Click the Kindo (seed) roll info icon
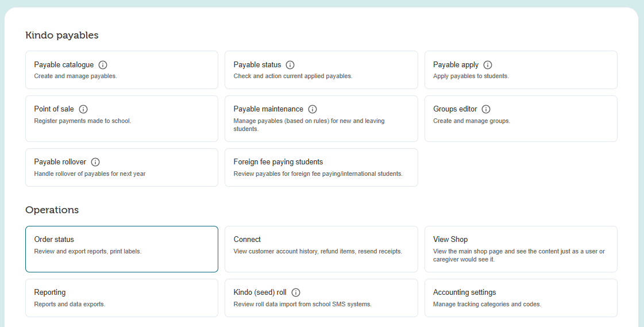The image size is (644, 327). tap(296, 293)
